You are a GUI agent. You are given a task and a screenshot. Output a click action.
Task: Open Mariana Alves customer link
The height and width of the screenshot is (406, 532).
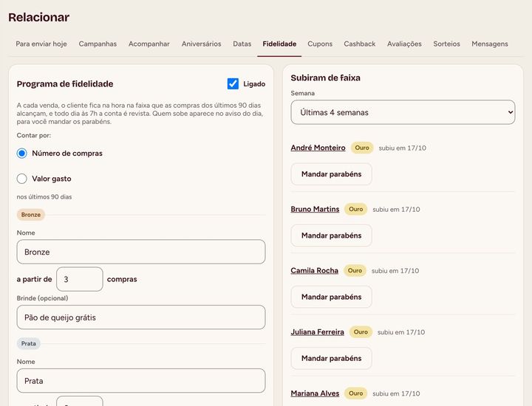(315, 393)
